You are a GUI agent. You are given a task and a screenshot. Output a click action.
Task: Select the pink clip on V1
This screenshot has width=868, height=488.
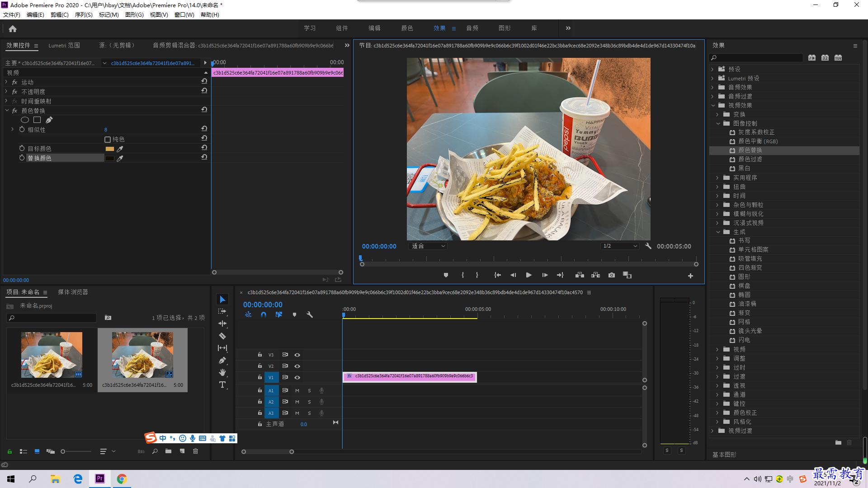pyautogui.click(x=410, y=376)
